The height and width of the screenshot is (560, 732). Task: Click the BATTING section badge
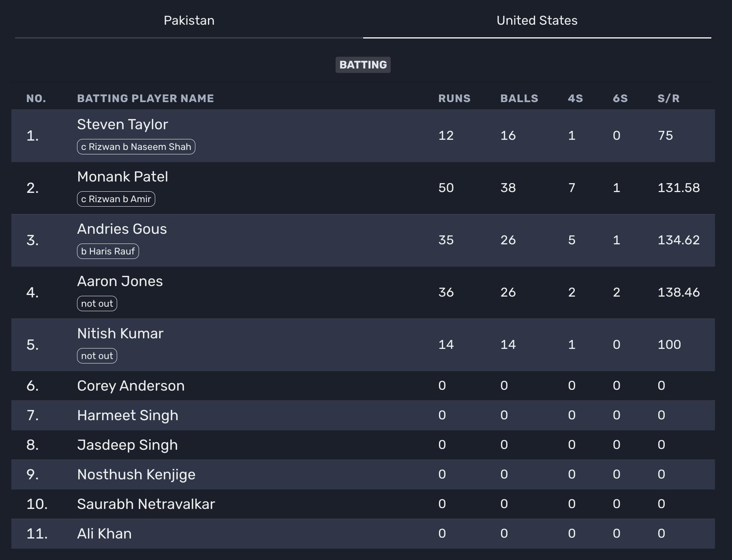tap(363, 65)
